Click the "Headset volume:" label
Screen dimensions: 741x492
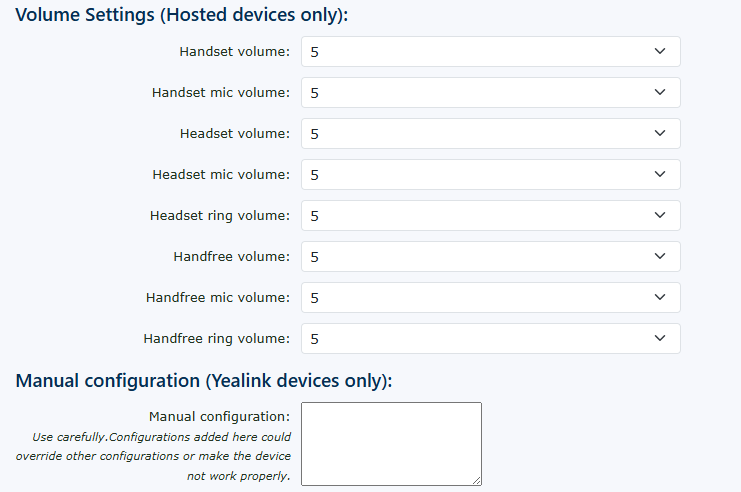click(235, 134)
